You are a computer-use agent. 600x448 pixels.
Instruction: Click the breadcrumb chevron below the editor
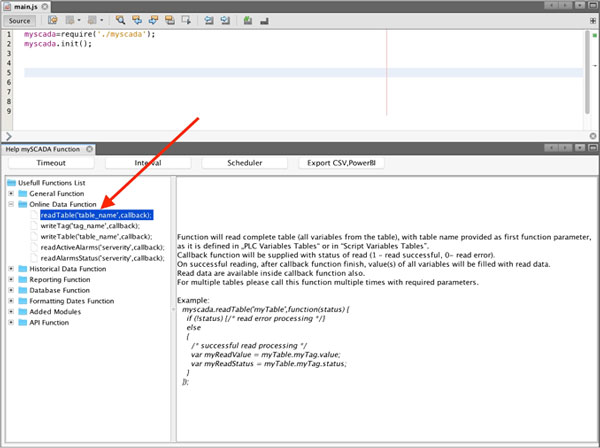tap(9, 136)
